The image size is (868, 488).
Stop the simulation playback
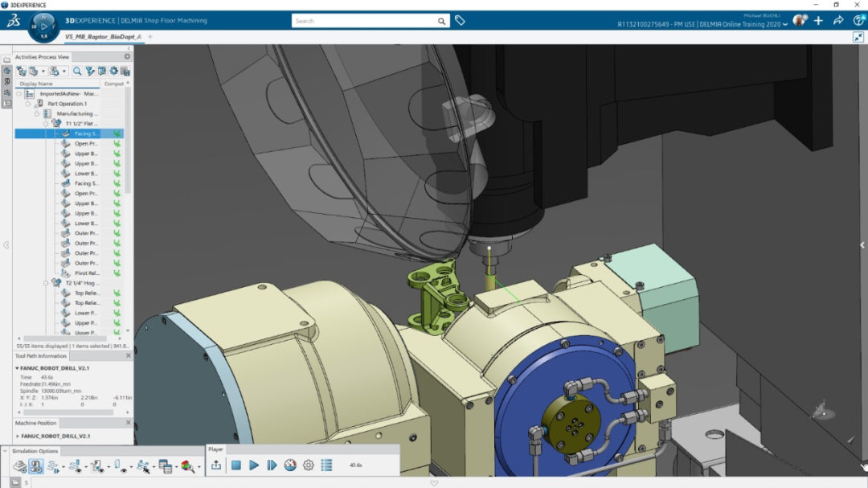click(236, 465)
